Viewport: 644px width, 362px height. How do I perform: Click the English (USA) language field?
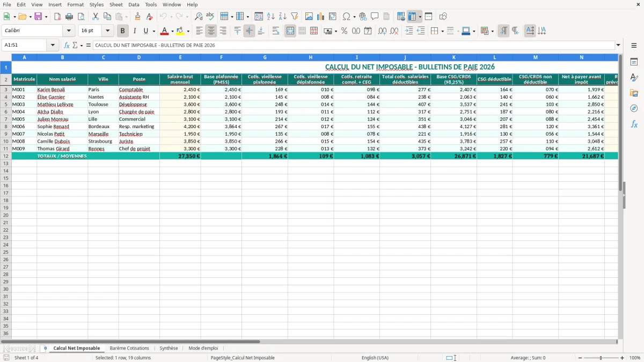(x=375, y=358)
